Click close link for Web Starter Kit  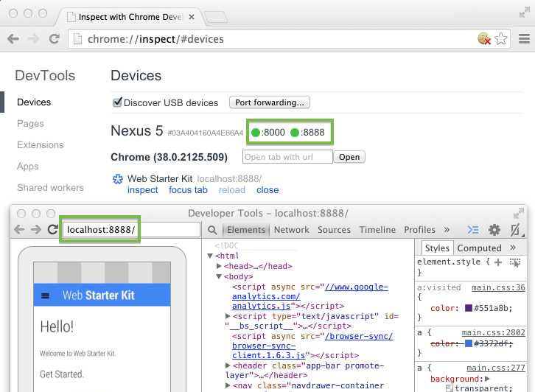coord(267,190)
